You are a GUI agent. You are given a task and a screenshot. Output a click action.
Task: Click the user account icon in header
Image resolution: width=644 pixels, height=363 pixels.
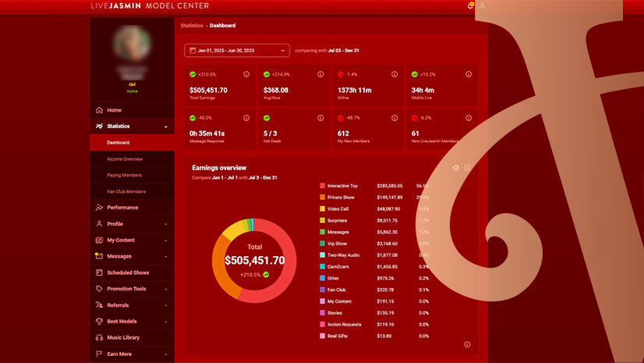pyautogui.click(x=482, y=5)
